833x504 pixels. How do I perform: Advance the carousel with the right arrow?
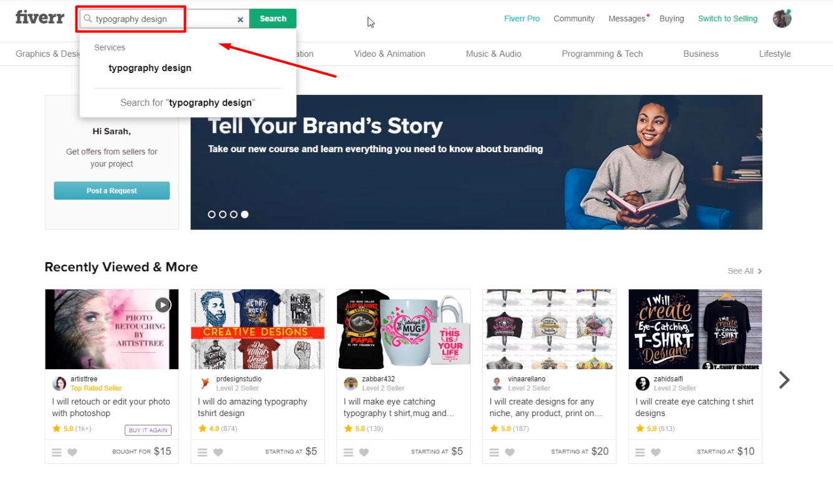point(784,379)
